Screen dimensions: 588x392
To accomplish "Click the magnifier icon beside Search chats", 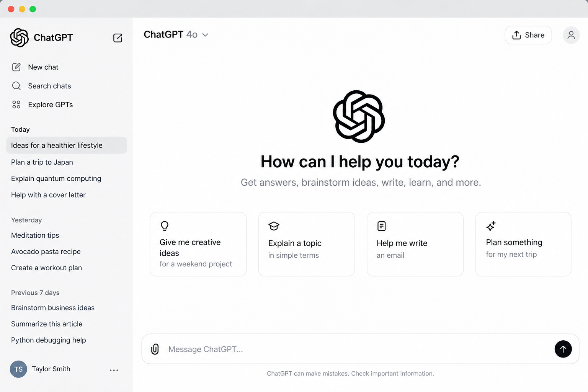I will [16, 86].
